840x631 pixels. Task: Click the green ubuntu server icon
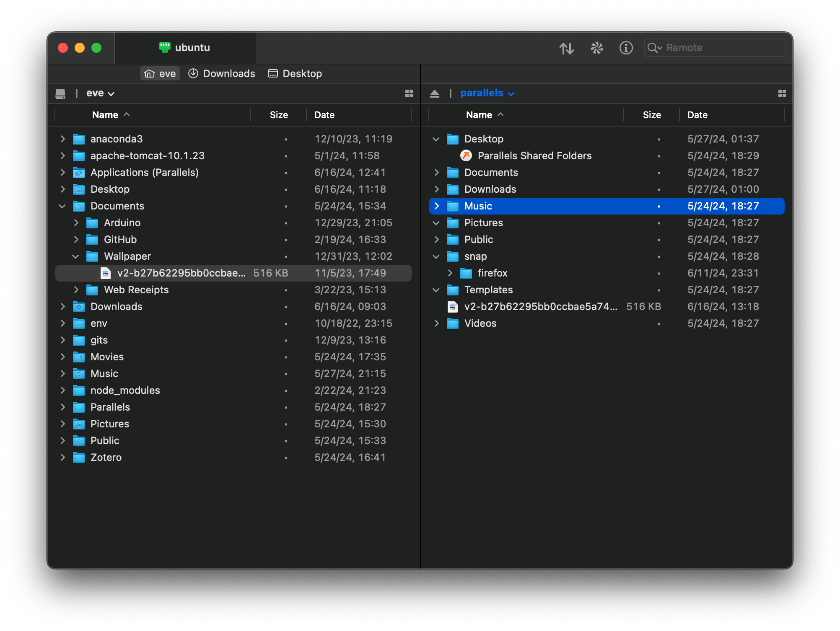(165, 47)
